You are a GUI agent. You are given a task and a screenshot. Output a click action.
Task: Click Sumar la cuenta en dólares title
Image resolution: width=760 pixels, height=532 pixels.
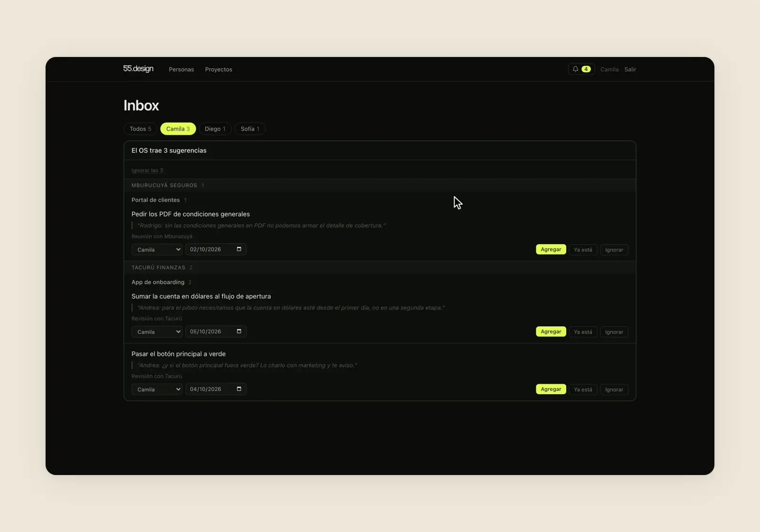point(201,296)
